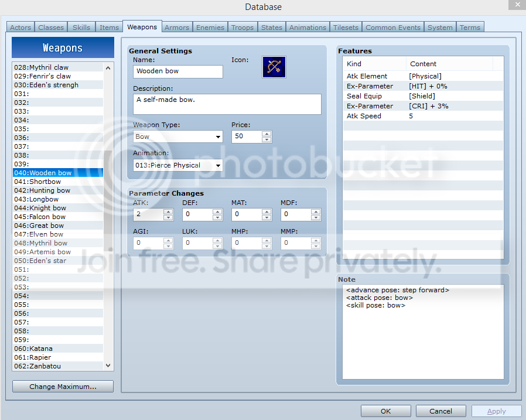
Task: Select 045:Falcon bow weapon
Action: 58,217
